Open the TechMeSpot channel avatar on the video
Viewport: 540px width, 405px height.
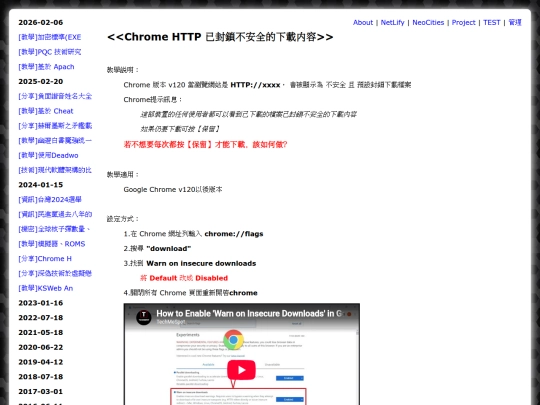coord(144,317)
